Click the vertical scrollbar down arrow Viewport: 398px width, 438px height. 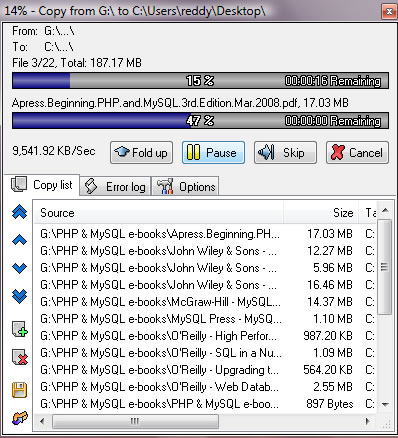coord(385,405)
